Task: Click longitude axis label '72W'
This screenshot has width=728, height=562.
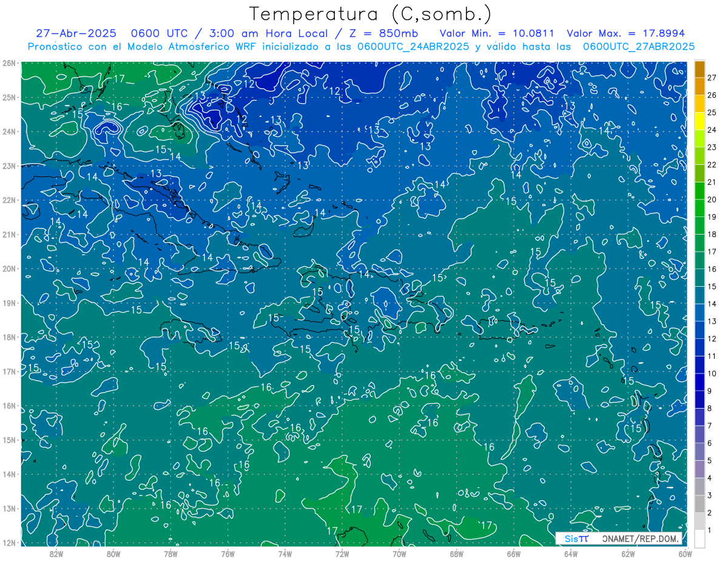Action: pyautogui.click(x=342, y=553)
